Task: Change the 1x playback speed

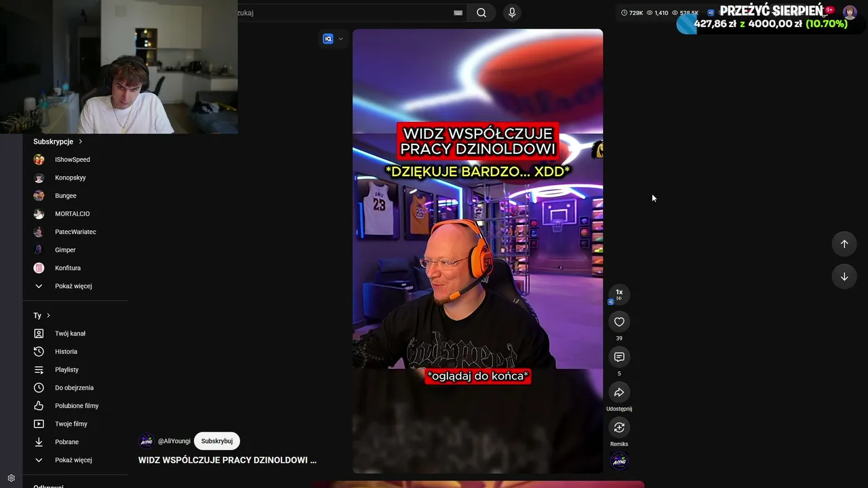Action: 619,294
